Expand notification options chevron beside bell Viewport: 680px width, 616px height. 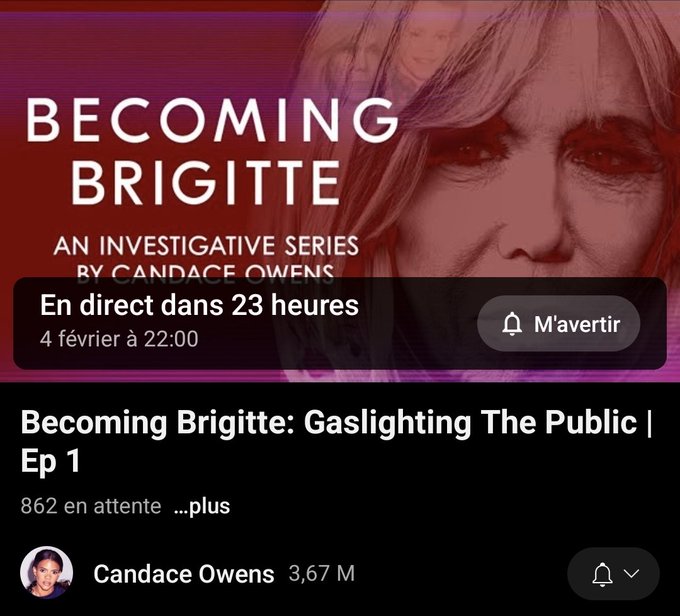pos(631,574)
